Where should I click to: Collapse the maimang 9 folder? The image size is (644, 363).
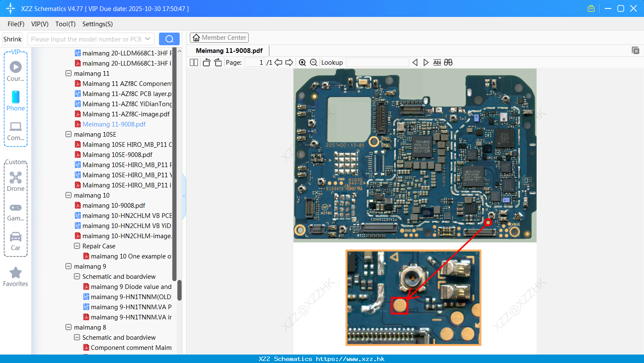pos(69,266)
